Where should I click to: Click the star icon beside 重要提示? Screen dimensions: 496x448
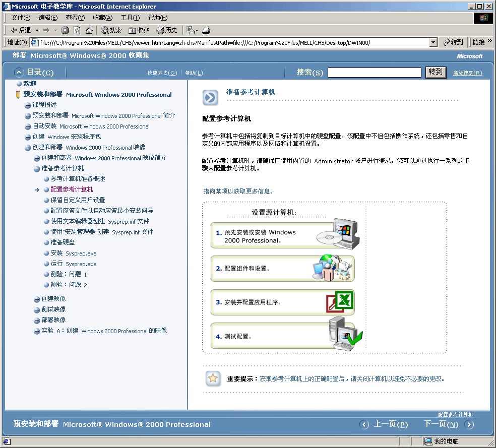pyautogui.click(x=213, y=378)
